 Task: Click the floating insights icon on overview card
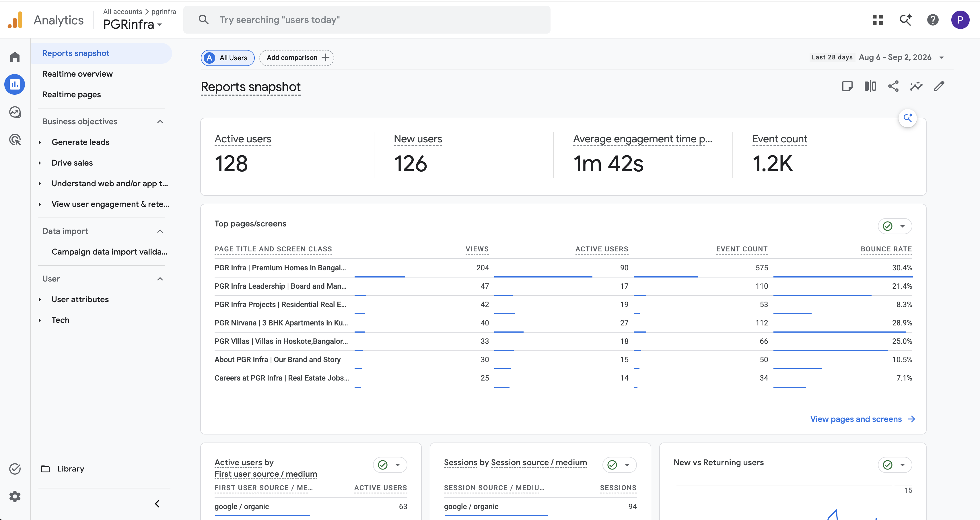pyautogui.click(x=908, y=118)
